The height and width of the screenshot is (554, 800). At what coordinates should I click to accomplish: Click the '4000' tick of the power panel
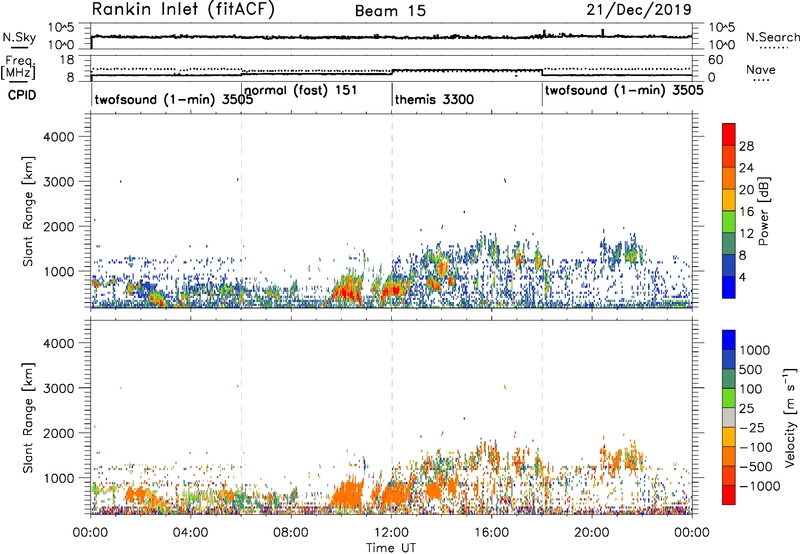[x=58, y=137]
